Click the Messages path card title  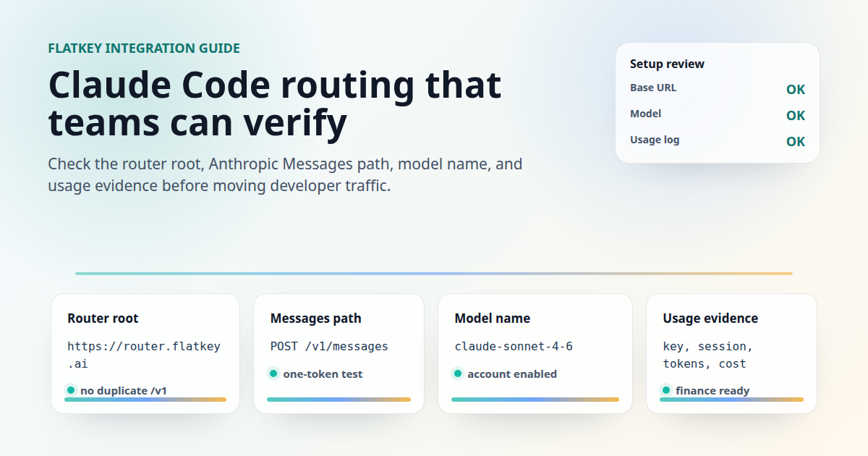tap(315, 318)
